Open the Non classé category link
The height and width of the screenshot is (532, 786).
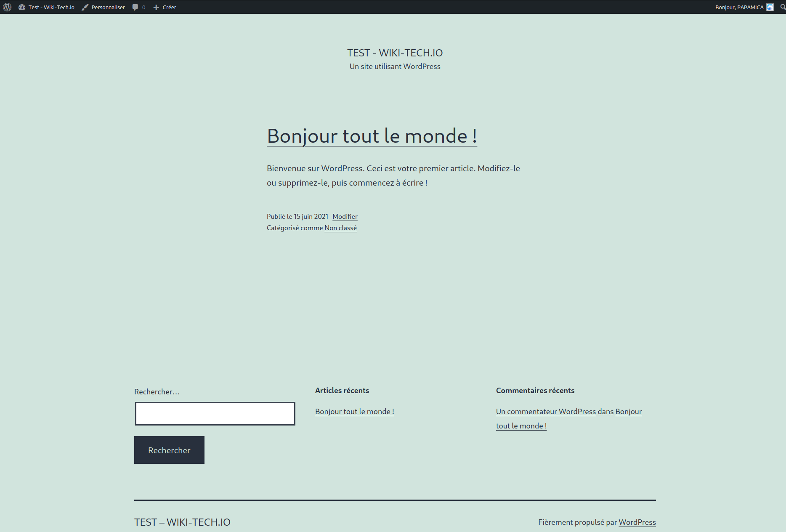[340, 228]
